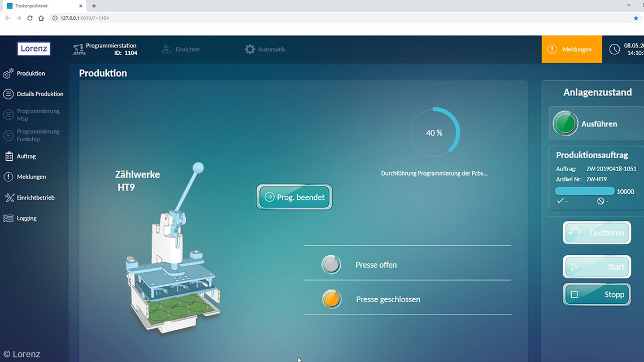Open Logging list in sidebar
The image size is (644, 362).
(27, 219)
